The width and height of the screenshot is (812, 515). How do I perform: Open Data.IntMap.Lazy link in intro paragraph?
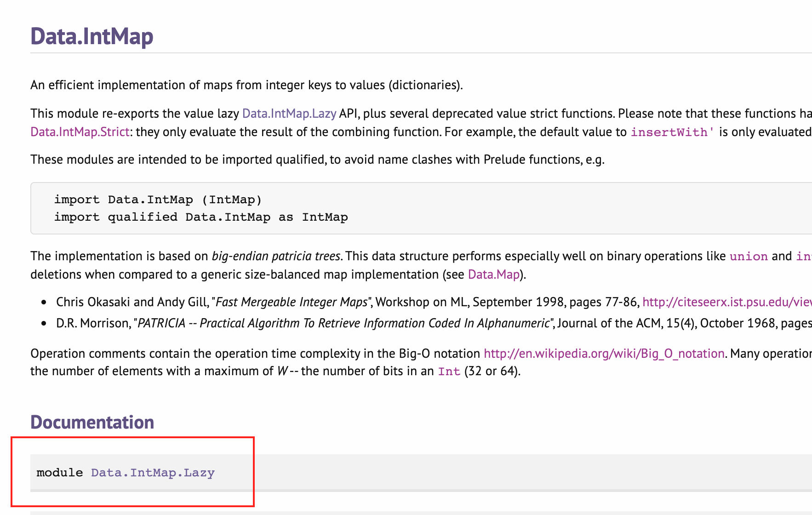289,114
